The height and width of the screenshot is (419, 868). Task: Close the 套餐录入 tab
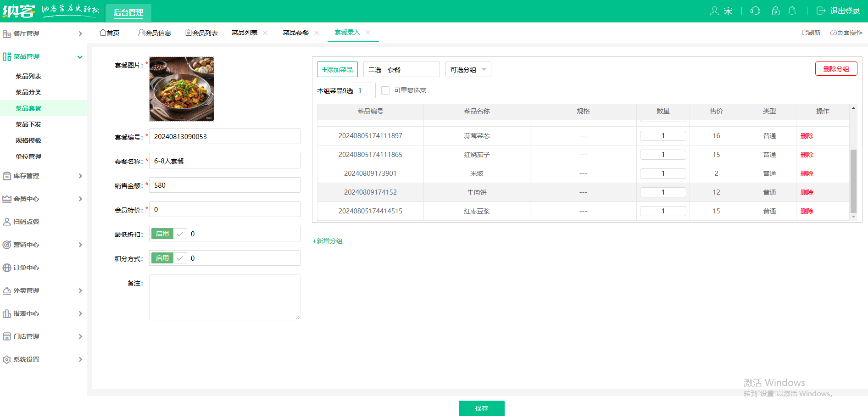[x=368, y=33]
